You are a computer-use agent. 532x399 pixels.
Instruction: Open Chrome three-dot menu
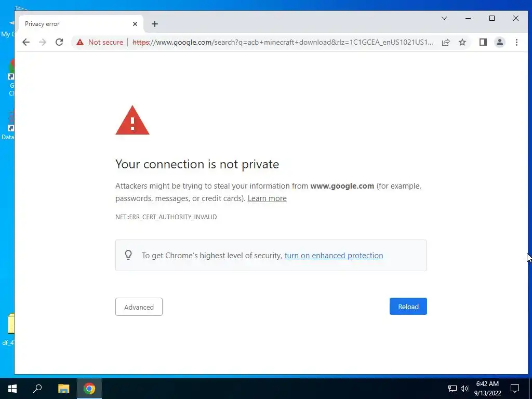[x=516, y=42]
